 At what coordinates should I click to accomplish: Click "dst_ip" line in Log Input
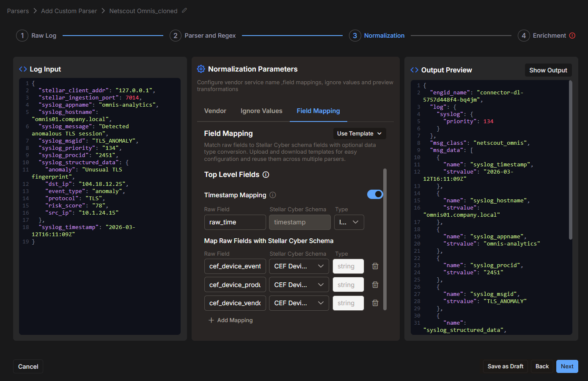click(x=87, y=184)
